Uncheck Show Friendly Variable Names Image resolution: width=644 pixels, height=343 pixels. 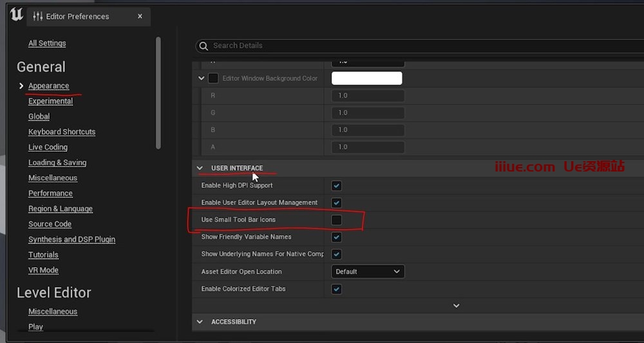[336, 237]
